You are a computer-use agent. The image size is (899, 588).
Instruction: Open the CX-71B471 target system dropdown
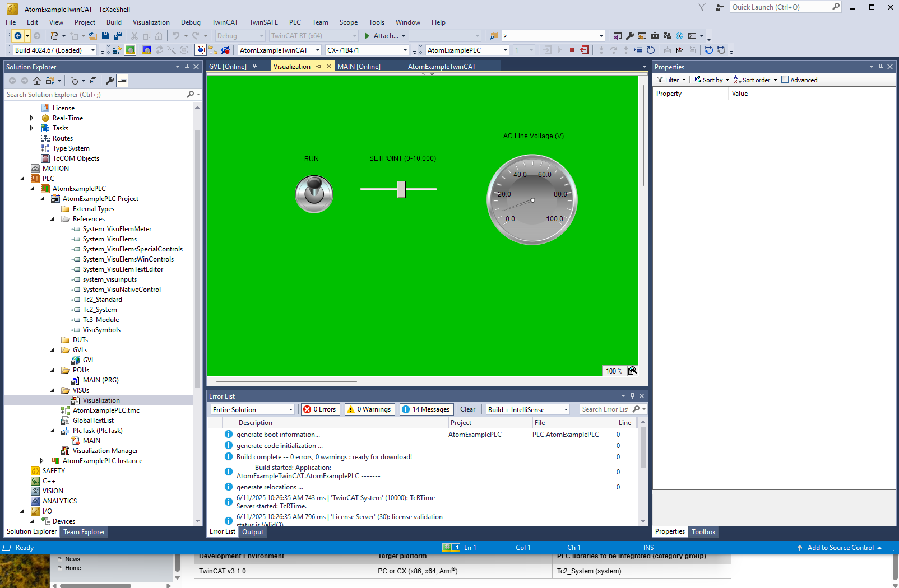pyautogui.click(x=367, y=50)
